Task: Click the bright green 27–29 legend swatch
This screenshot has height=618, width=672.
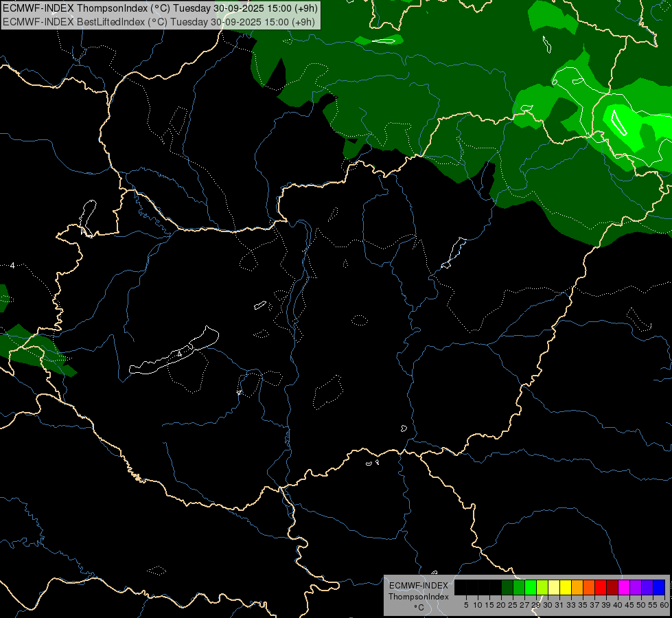Action: pyautogui.click(x=531, y=587)
